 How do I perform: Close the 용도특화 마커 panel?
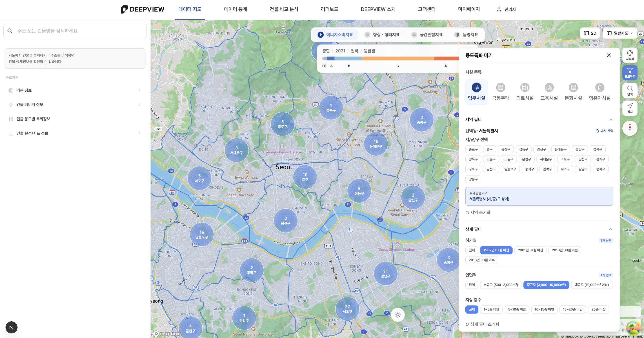pyautogui.click(x=609, y=55)
